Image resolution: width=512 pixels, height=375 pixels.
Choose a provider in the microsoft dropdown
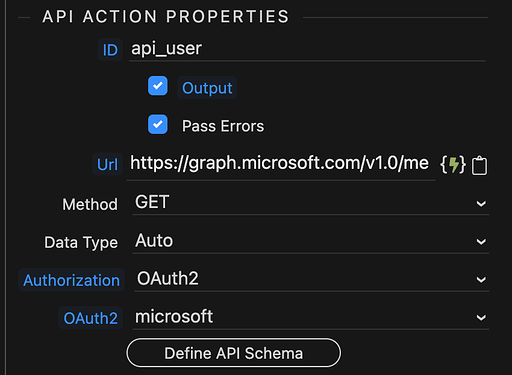click(x=311, y=317)
